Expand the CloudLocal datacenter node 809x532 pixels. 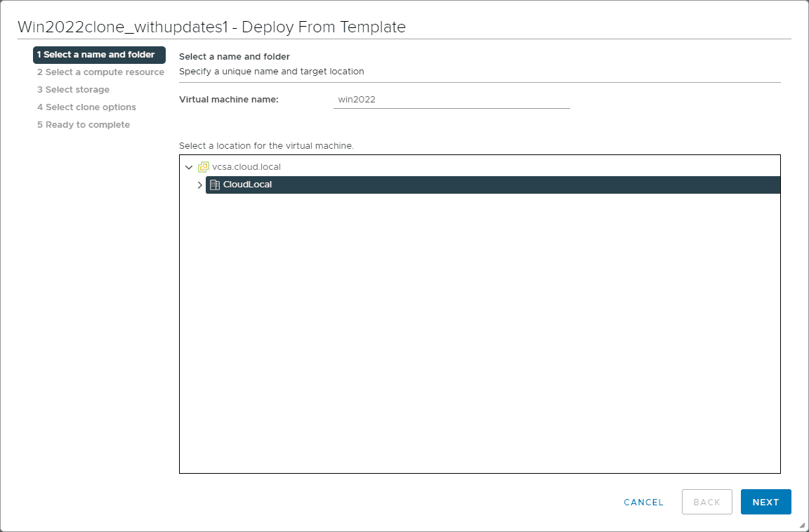[199, 185]
